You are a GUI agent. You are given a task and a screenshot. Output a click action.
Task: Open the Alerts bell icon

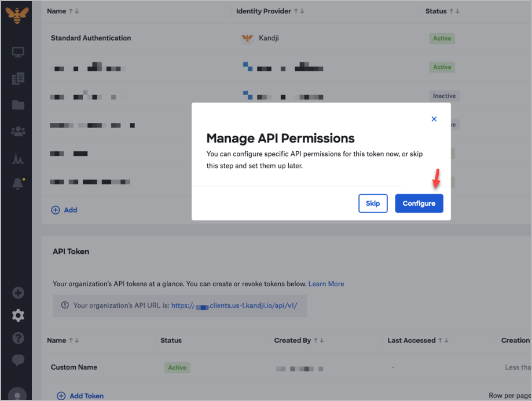(x=17, y=183)
